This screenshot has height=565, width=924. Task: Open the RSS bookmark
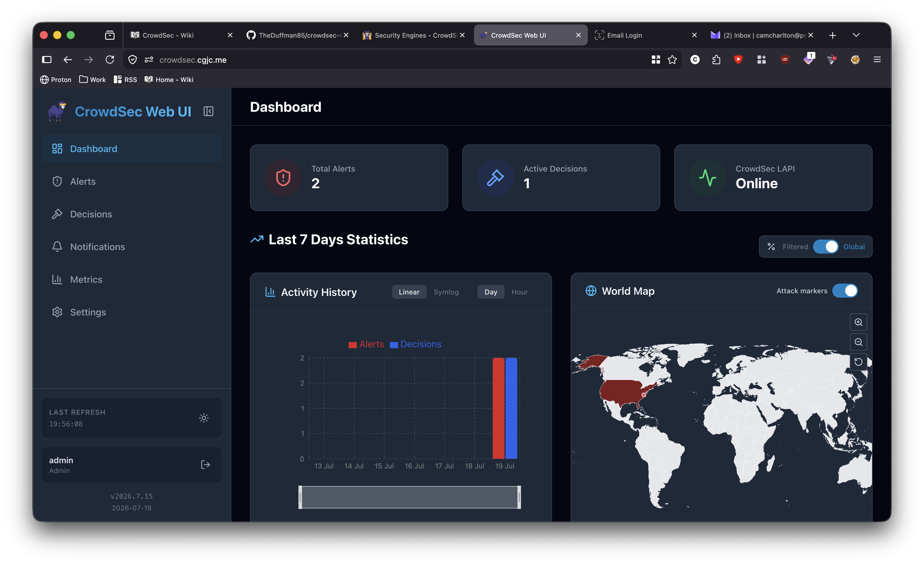point(125,79)
